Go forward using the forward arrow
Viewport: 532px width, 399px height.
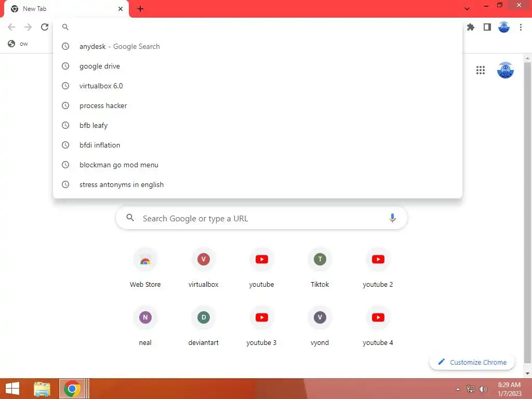click(x=28, y=27)
